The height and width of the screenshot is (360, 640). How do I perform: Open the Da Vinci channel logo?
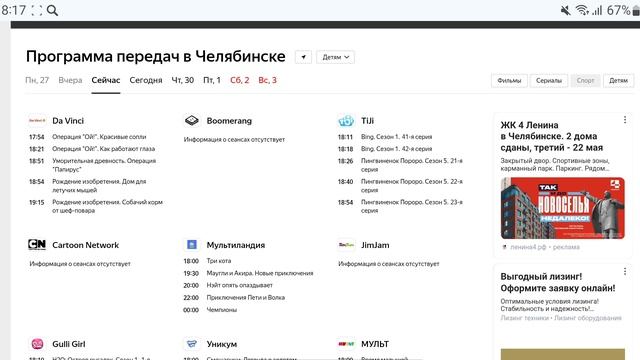point(37,121)
